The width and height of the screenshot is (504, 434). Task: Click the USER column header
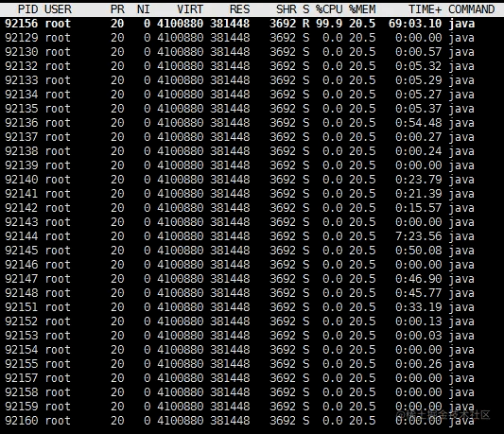coord(58,9)
